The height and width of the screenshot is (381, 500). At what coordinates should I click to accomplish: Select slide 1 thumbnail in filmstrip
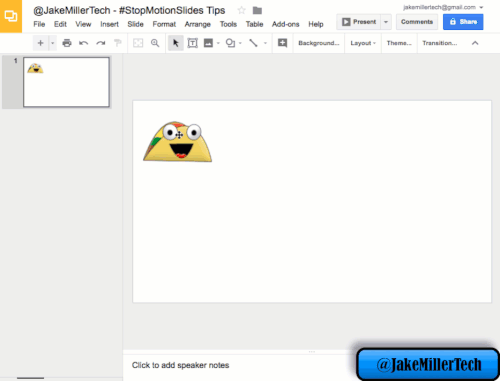[x=66, y=82]
